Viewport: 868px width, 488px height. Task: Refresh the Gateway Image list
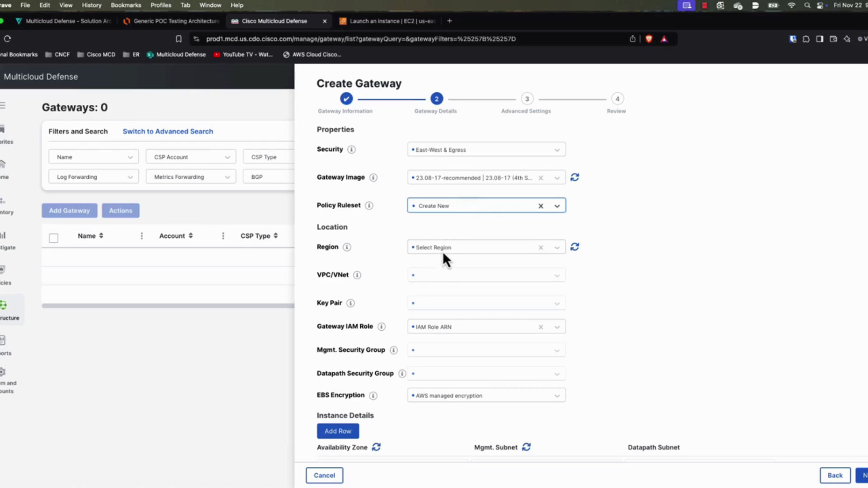pos(575,178)
